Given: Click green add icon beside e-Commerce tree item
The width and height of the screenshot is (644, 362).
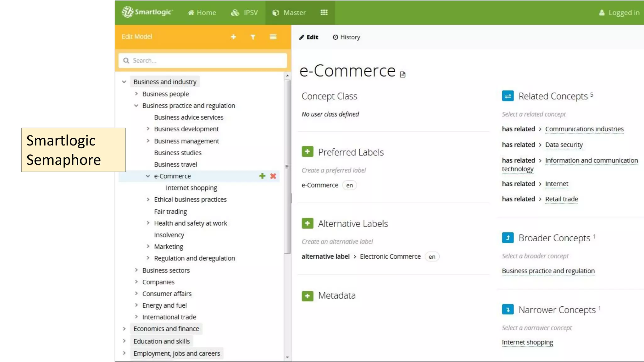Looking at the screenshot, I should tap(262, 176).
